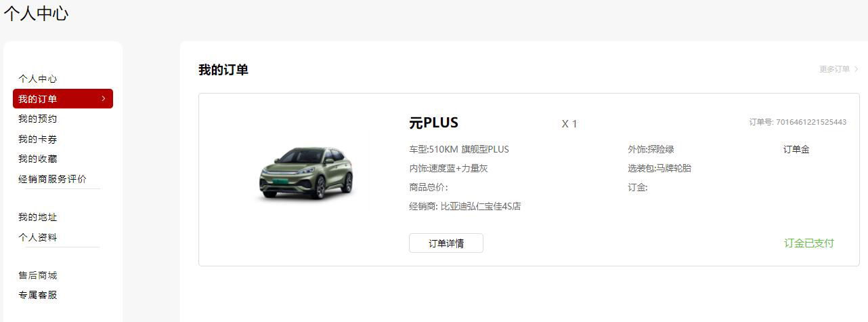Click the 个人中心 page heading
This screenshot has height=322, width=868.
pyautogui.click(x=36, y=13)
